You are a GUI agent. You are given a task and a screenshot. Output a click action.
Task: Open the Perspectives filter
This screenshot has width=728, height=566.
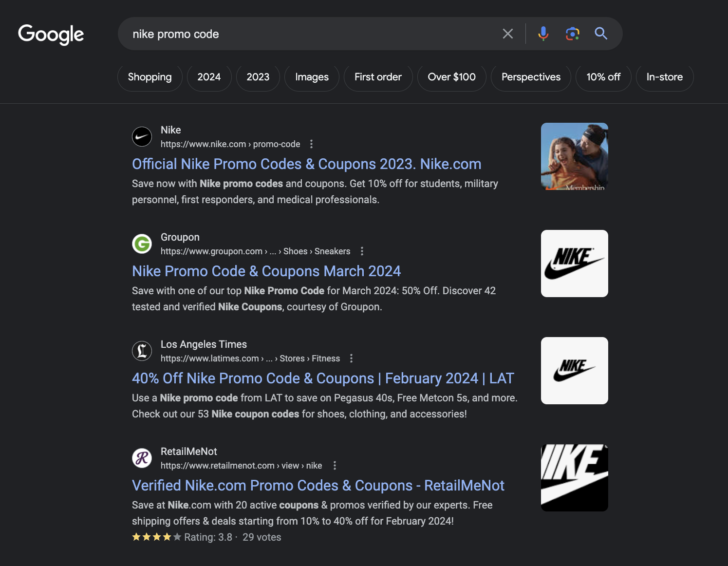(x=531, y=77)
